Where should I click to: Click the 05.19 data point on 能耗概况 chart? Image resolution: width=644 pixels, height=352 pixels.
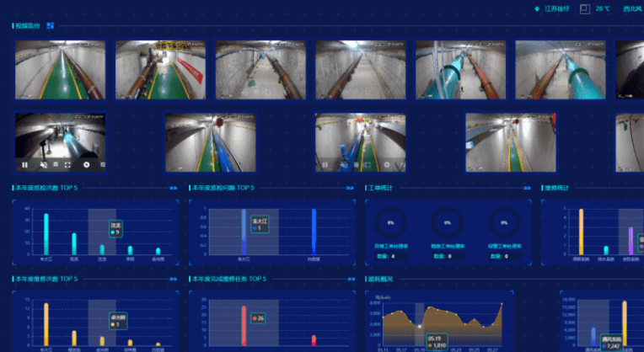click(x=420, y=326)
